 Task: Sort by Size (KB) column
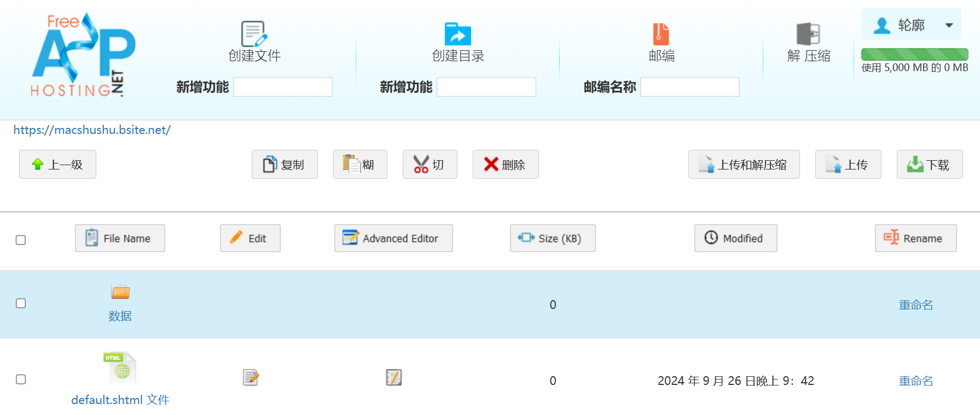click(553, 238)
